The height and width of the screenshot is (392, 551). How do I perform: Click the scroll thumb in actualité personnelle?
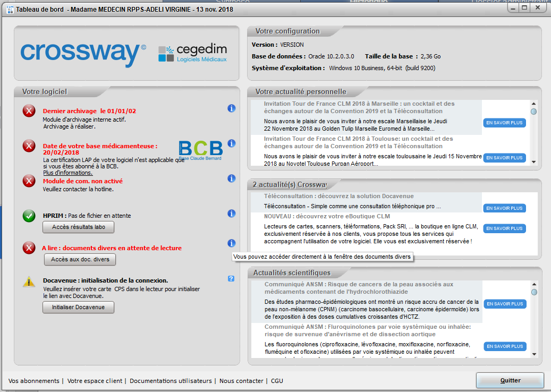(x=534, y=112)
